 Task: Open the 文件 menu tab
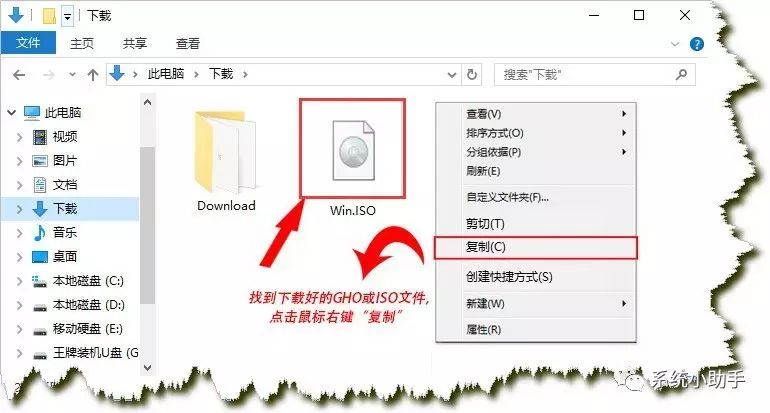(x=28, y=43)
